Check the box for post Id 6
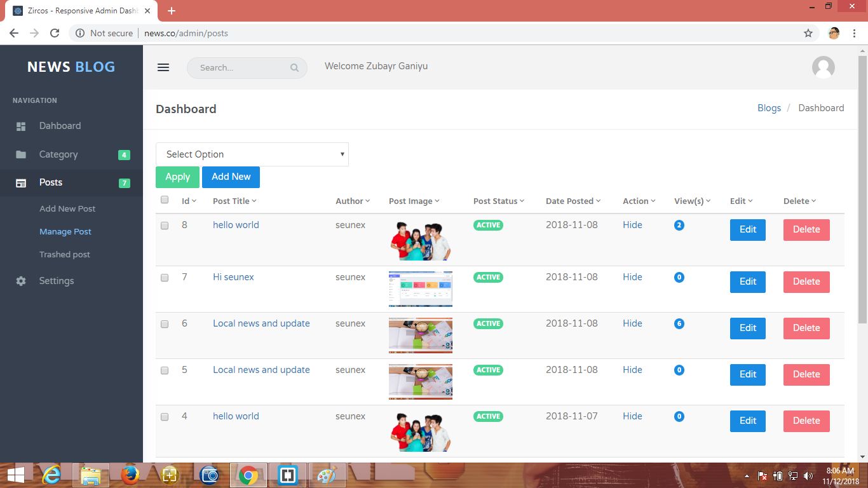The image size is (868, 488). [165, 324]
